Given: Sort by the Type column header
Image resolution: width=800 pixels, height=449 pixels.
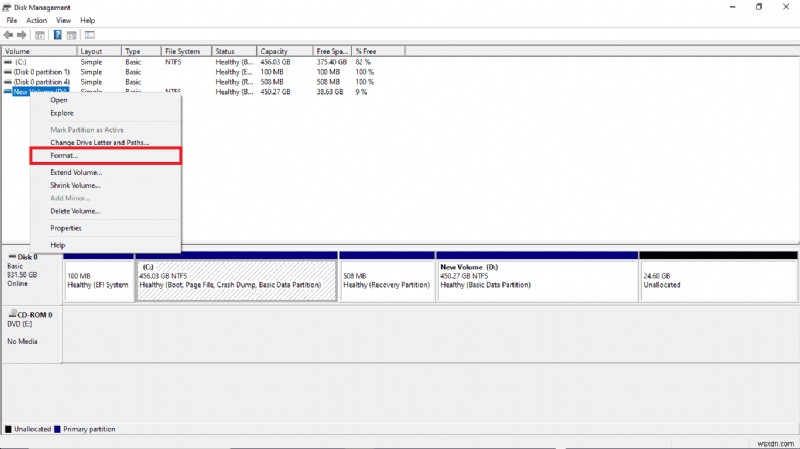Looking at the screenshot, I should click(x=141, y=51).
